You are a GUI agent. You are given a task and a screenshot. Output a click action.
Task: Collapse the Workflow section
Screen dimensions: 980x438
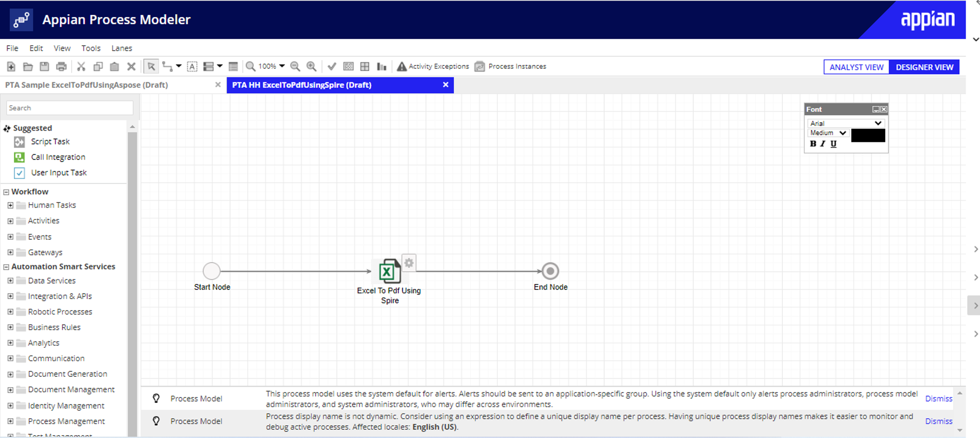6,192
